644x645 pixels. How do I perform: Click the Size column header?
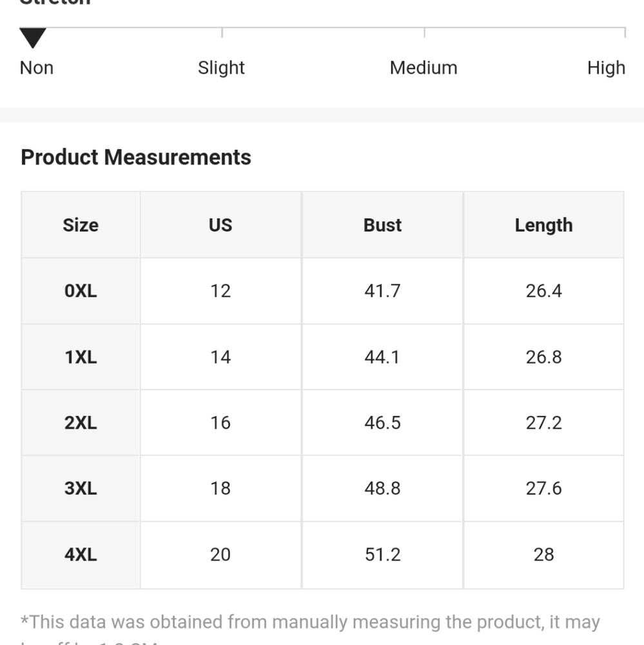[x=81, y=225]
